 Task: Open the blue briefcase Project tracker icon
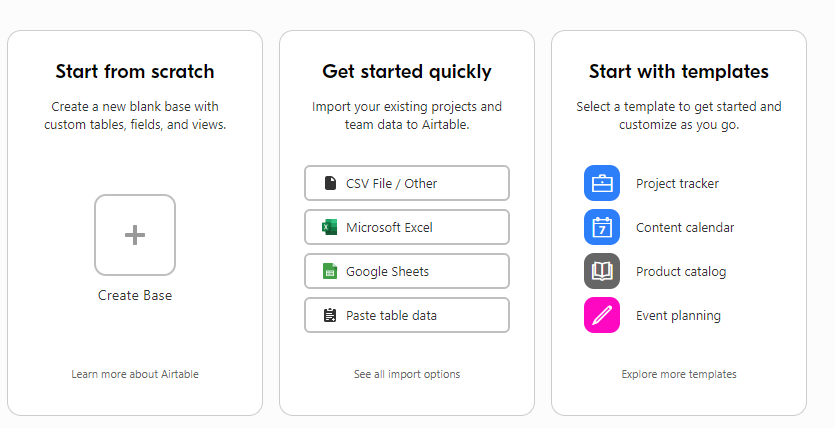602,183
